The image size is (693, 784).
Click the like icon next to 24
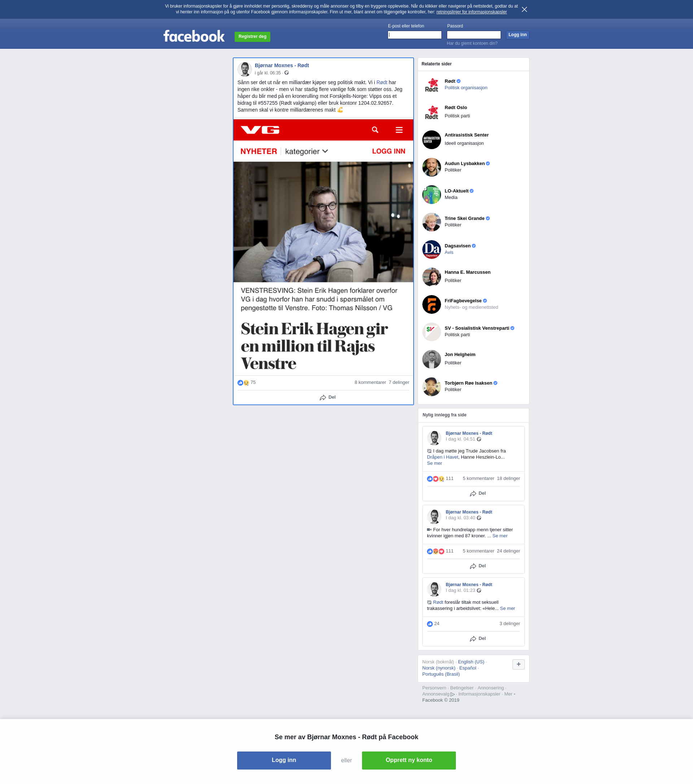[430, 624]
